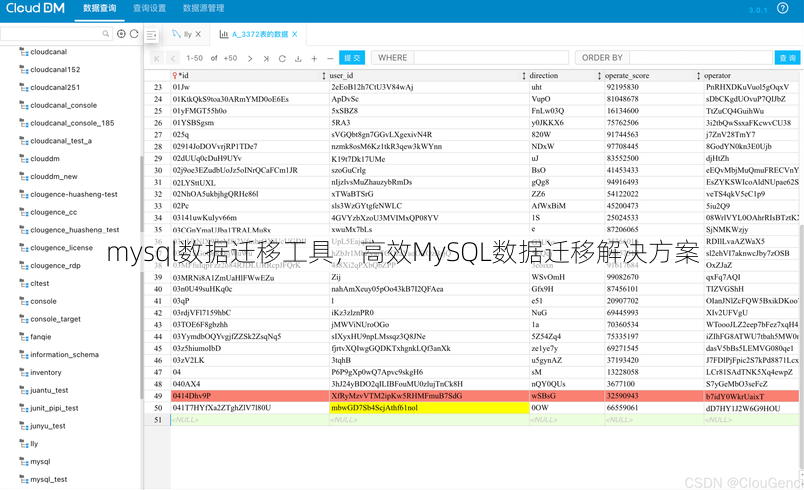Open the help question-mark icon

782,8
